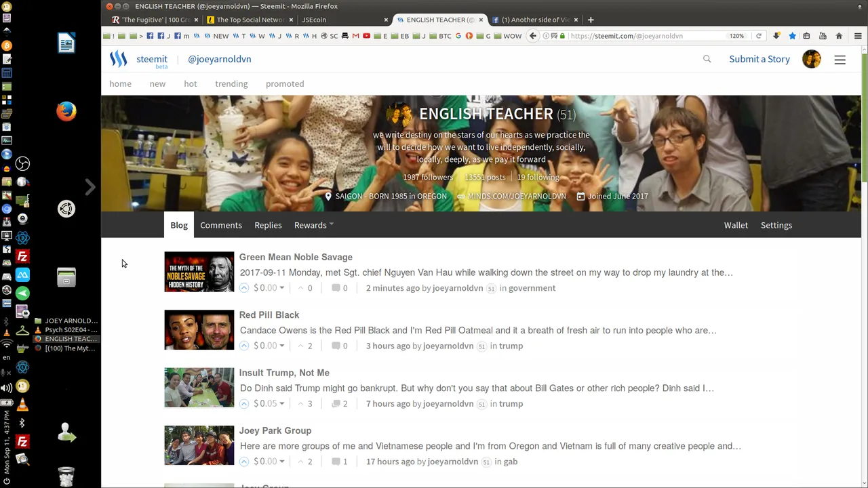
Task: Reload the current page
Action: [x=759, y=36]
